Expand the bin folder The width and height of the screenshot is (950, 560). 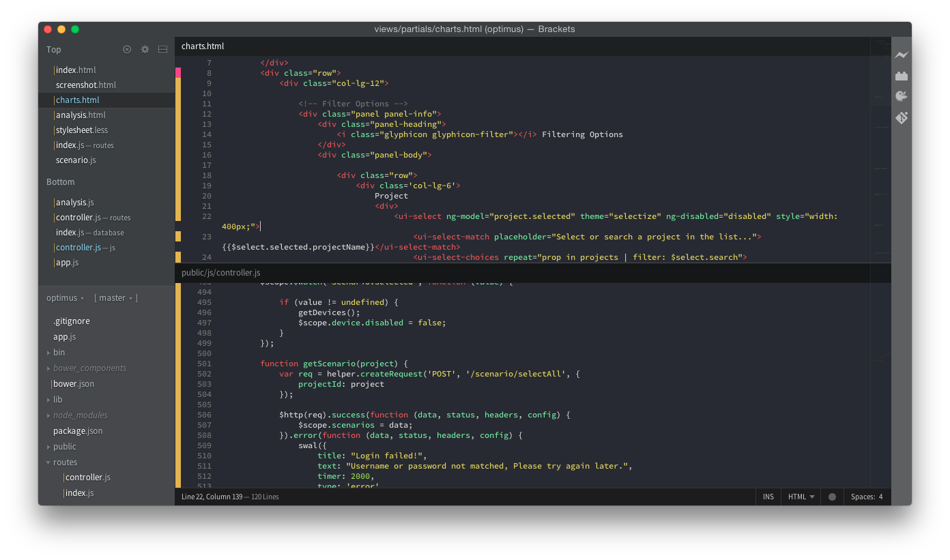tap(59, 353)
